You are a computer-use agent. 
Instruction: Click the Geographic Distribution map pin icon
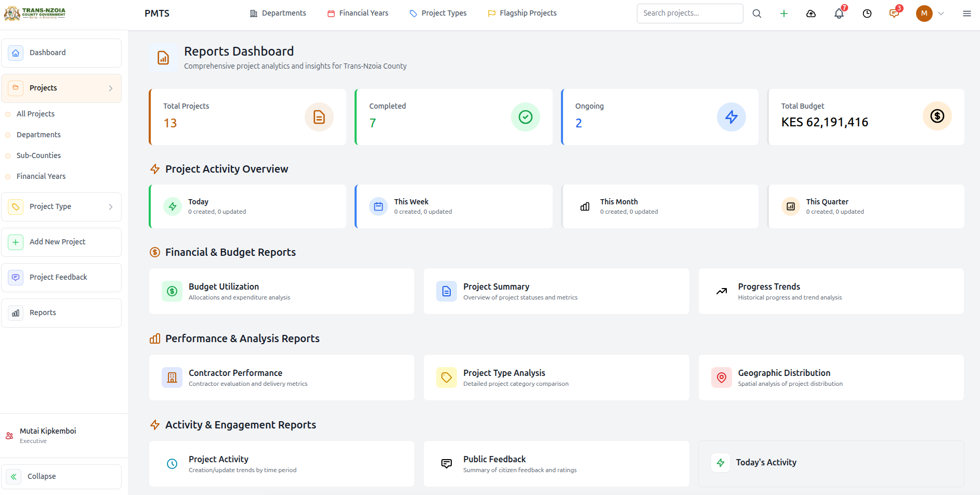[x=722, y=377]
